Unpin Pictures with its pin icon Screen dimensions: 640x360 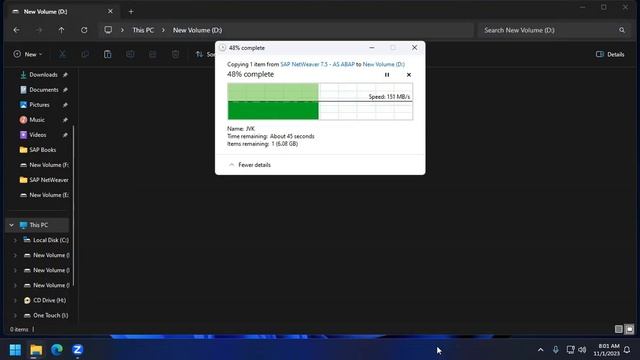[65, 105]
